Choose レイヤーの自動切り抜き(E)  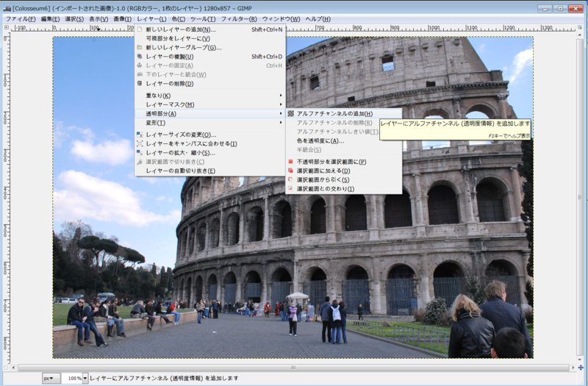[x=210, y=171]
